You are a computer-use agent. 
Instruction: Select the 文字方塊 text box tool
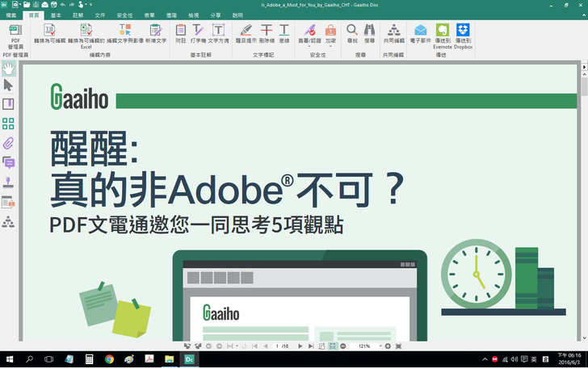click(x=218, y=34)
